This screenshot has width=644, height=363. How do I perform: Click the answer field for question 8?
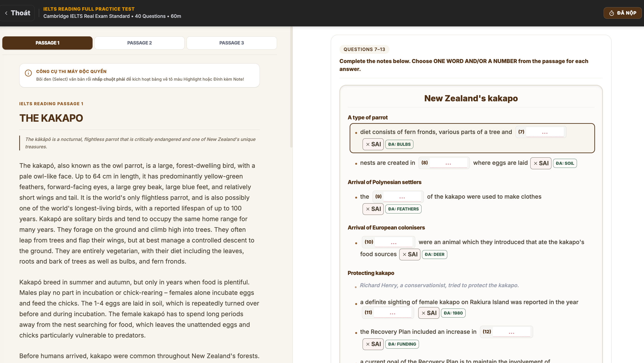tap(448, 163)
